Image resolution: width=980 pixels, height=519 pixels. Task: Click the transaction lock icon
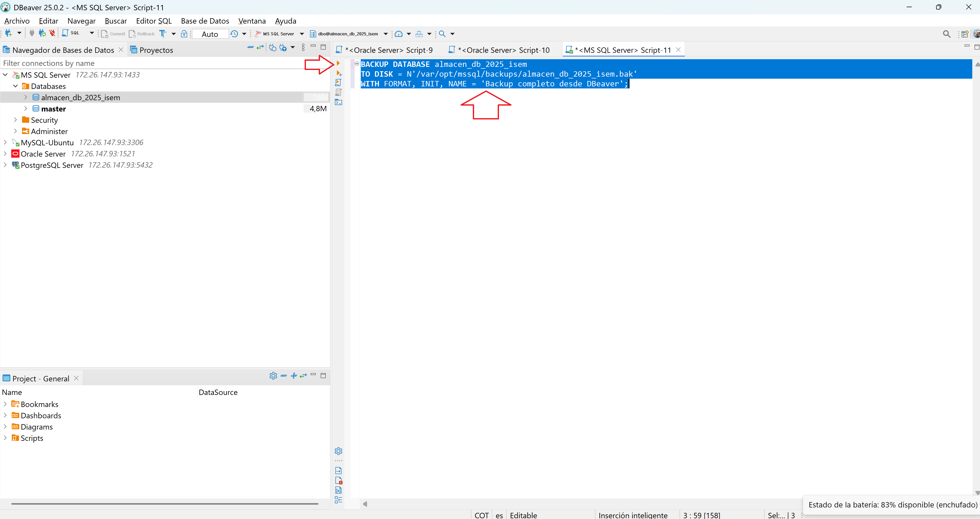(184, 34)
